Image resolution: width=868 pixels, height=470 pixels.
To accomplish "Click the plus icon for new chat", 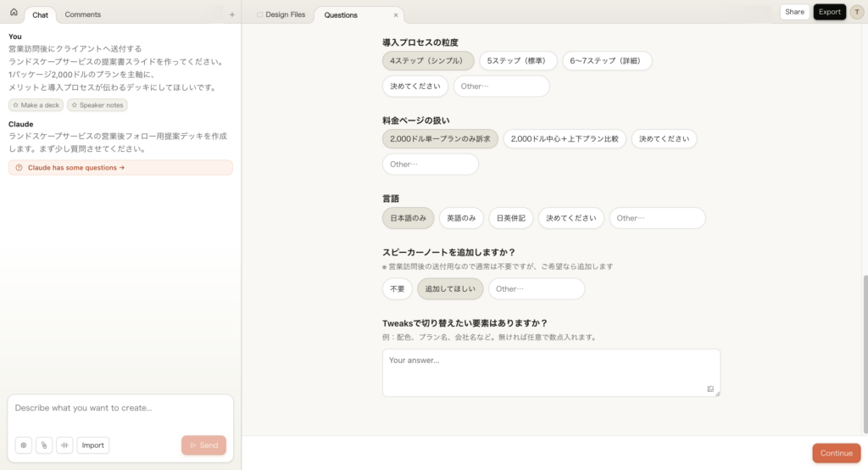I will [x=231, y=14].
